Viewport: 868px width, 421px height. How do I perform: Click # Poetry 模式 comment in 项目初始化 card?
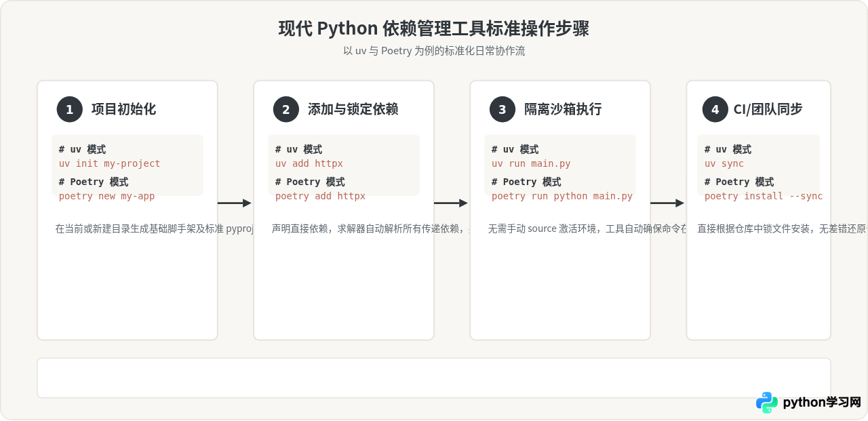point(94,182)
